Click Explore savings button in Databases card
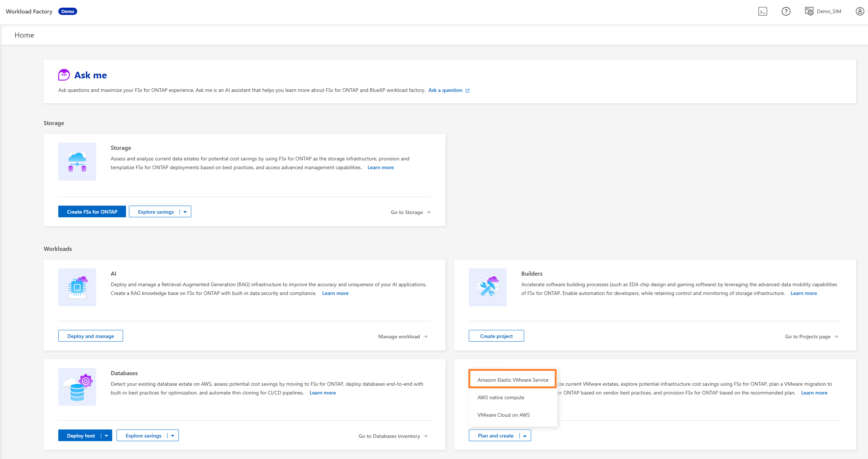The width and height of the screenshot is (868, 459). [x=144, y=436]
